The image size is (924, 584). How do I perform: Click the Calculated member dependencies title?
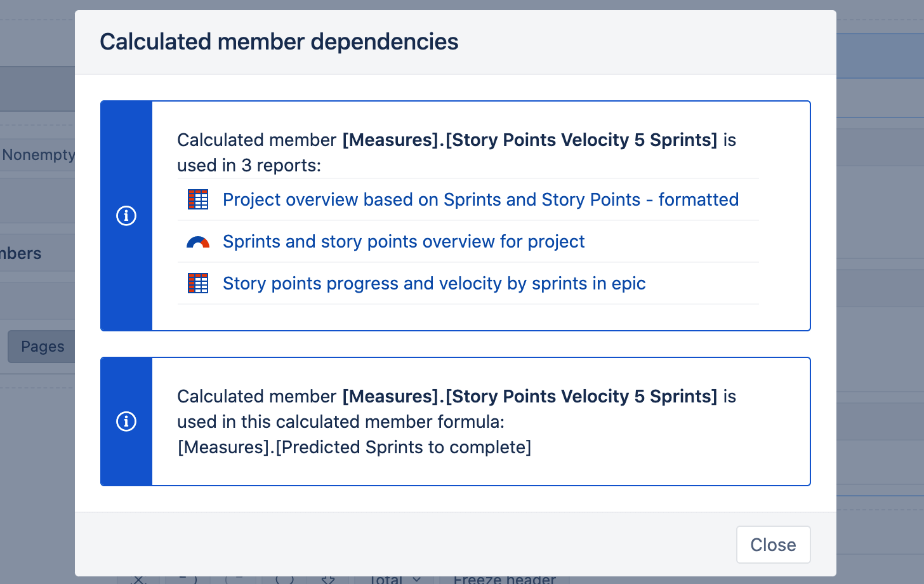click(x=279, y=42)
